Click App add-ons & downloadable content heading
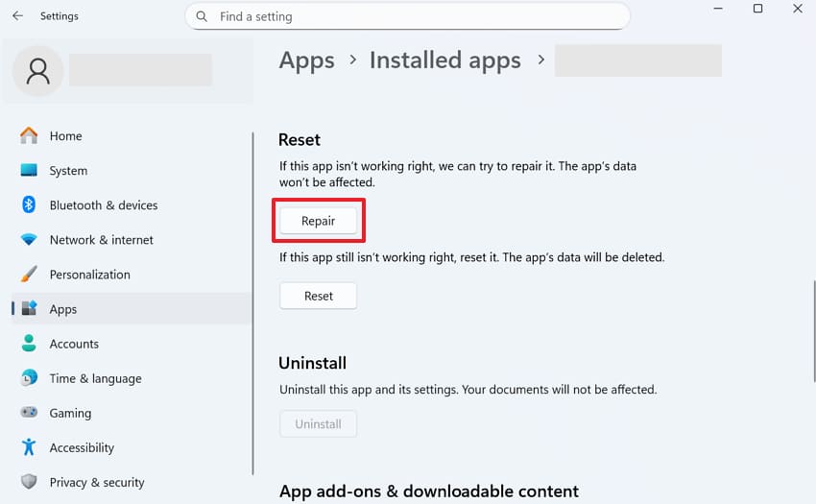816x504 pixels. coord(429,491)
